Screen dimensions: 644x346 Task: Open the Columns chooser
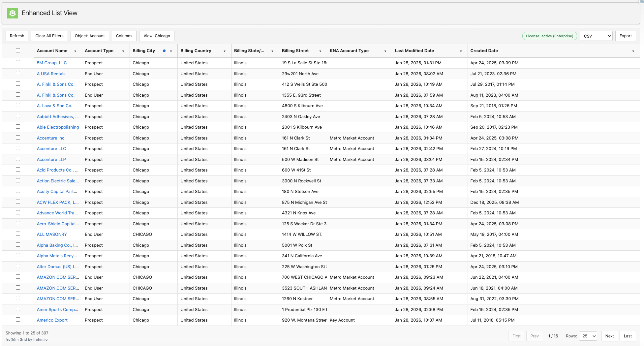(124, 36)
